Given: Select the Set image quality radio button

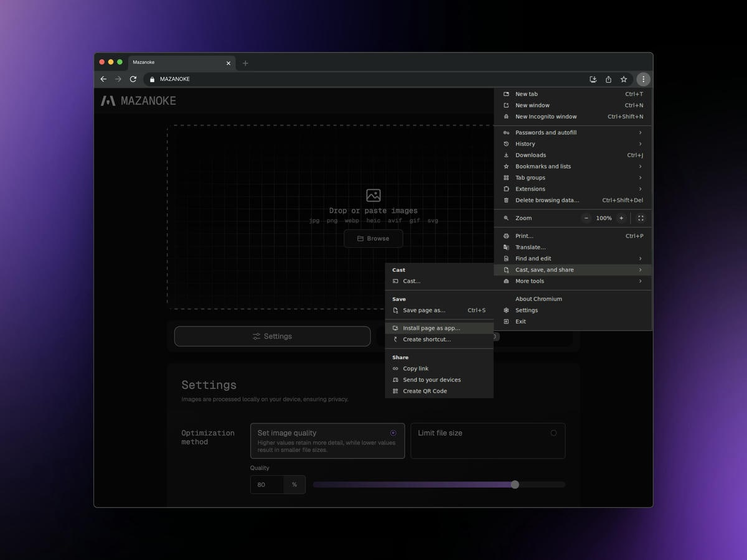Looking at the screenshot, I should tap(393, 432).
